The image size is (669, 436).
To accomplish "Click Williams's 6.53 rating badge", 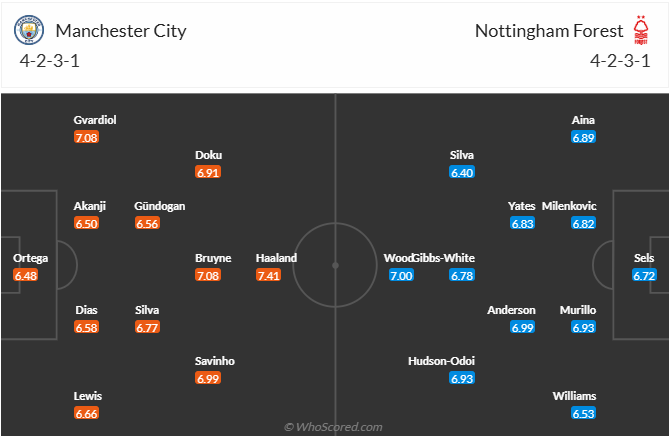I will [584, 413].
